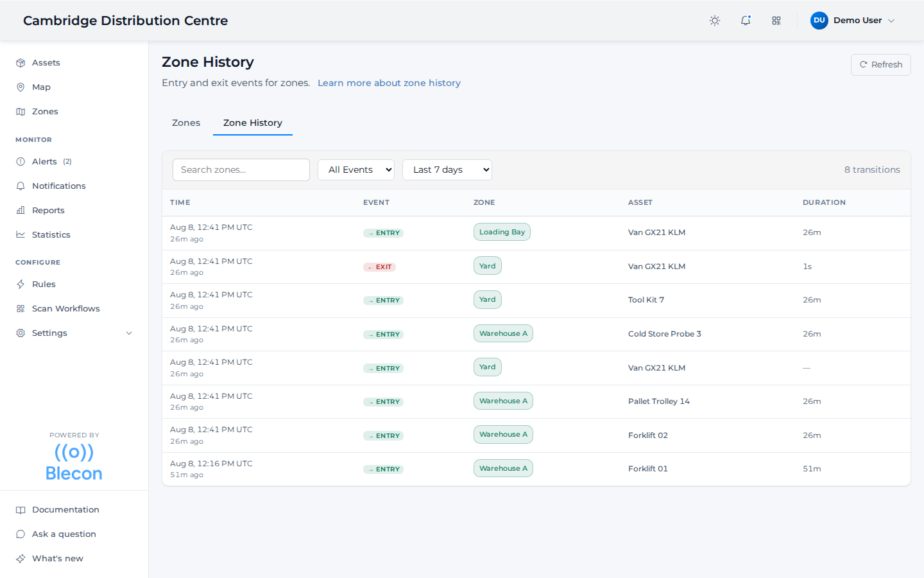Click the 8 transitions count
The width and height of the screenshot is (924, 578).
(x=872, y=170)
